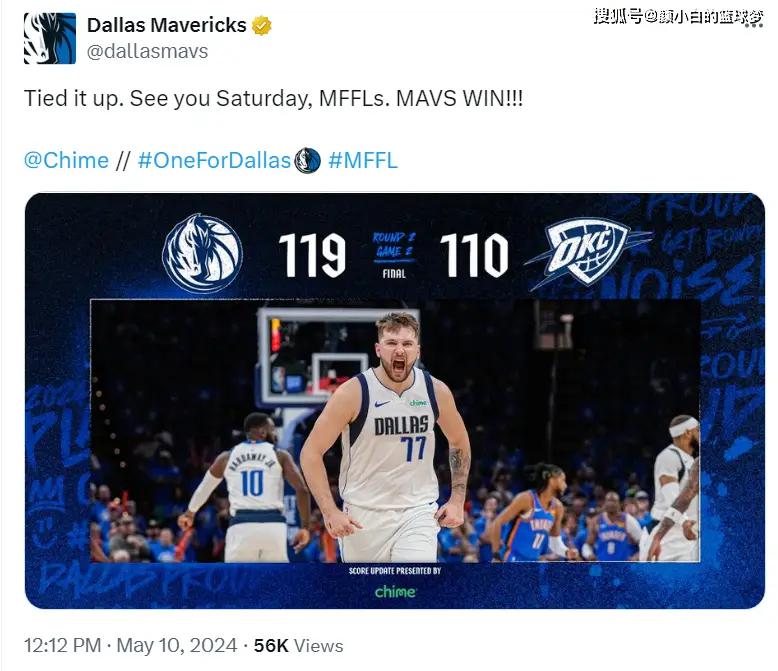Click the @dallasmavs handle
This screenshot has width=778, height=671.
147,51
